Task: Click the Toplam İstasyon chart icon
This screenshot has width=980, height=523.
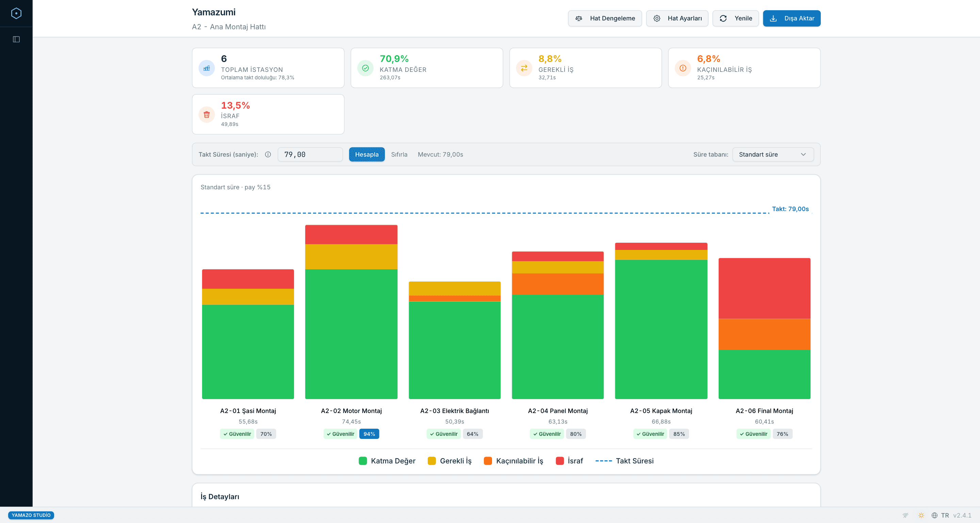Action: (207, 68)
